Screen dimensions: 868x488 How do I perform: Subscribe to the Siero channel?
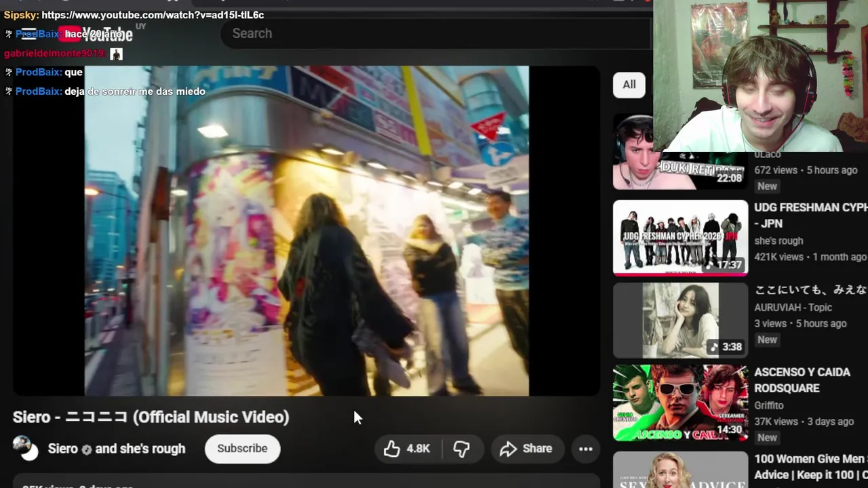(x=242, y=449)
